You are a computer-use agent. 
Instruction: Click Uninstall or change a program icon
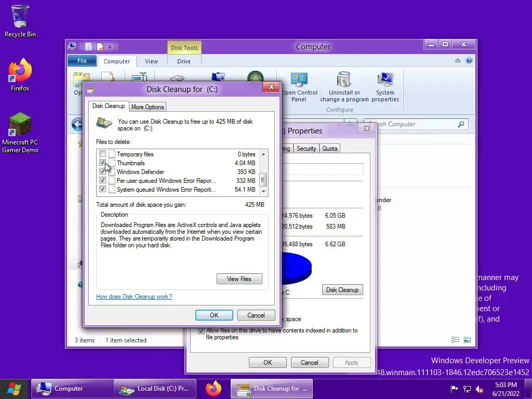(344, 87)
